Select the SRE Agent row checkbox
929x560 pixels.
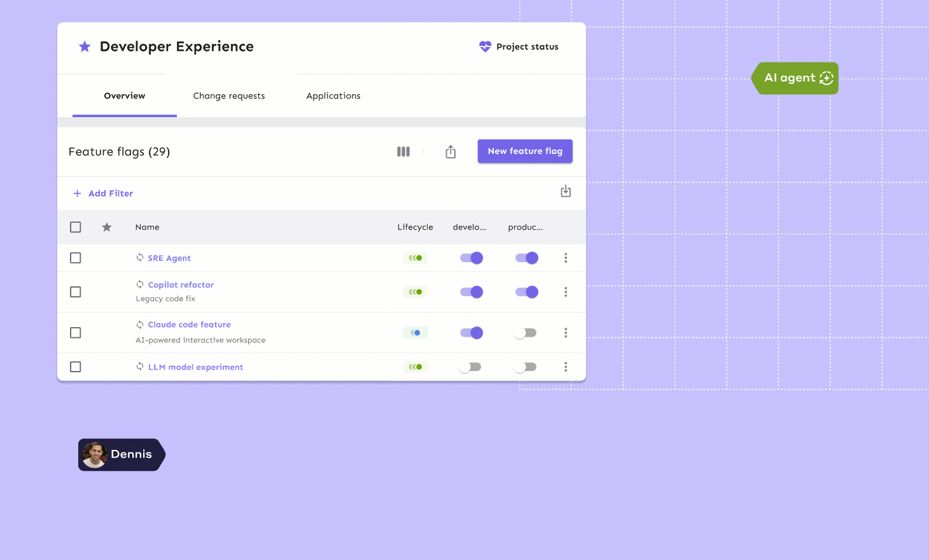click(x=76, y=258)
